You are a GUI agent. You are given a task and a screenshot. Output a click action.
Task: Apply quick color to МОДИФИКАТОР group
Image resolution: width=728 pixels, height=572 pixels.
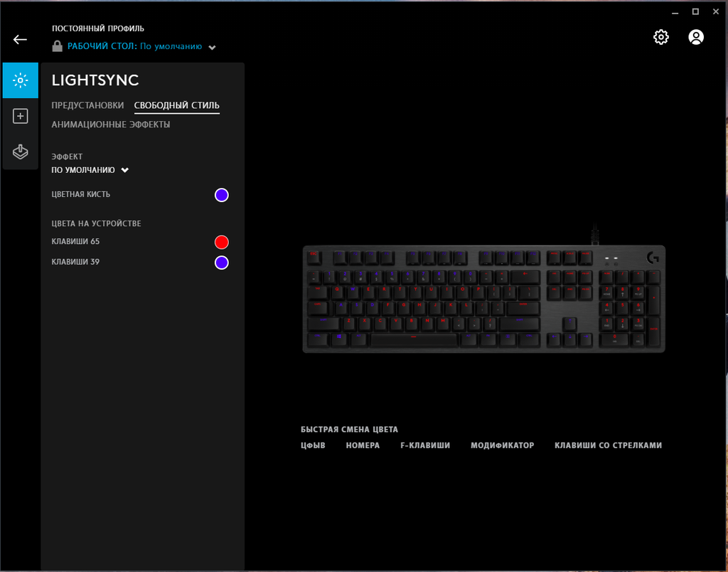click(x=503, y=445)
